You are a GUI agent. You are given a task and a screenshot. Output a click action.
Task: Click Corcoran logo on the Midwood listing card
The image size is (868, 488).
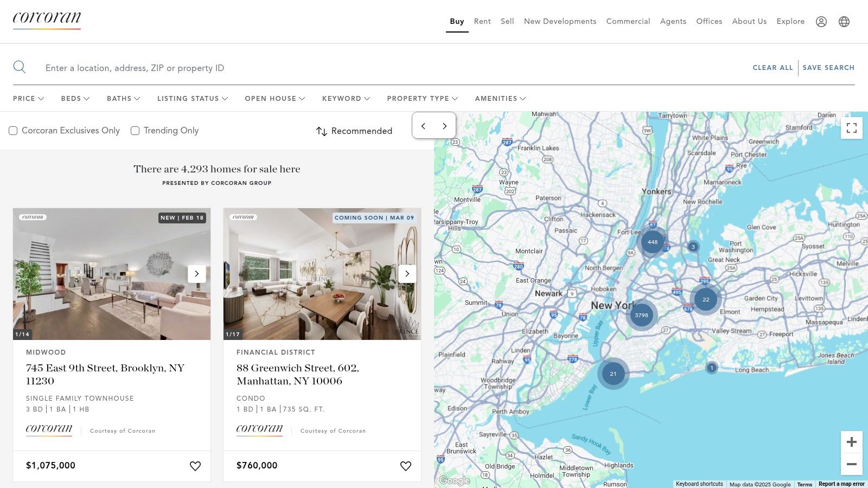coord(49,429)
